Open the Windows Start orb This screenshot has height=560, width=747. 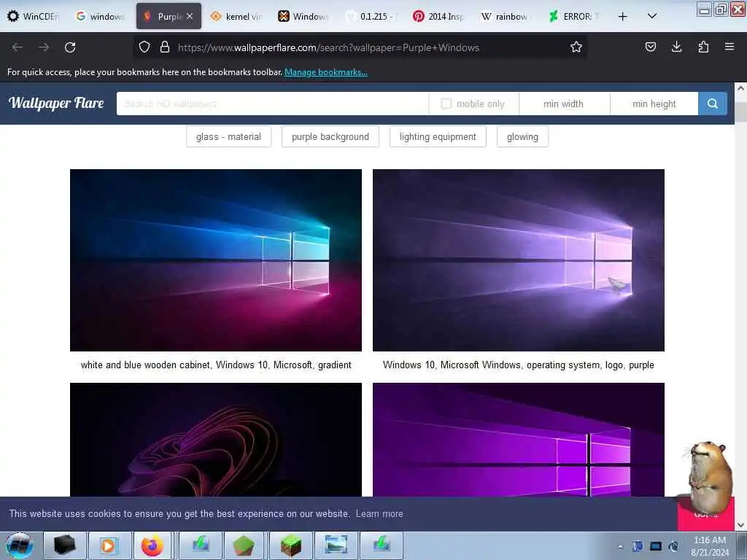[20, 545]
